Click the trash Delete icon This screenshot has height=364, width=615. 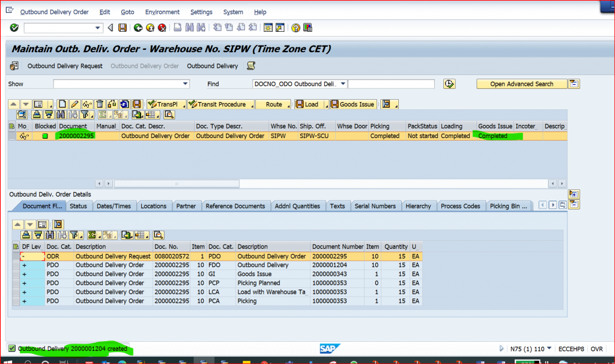point(100,105)
